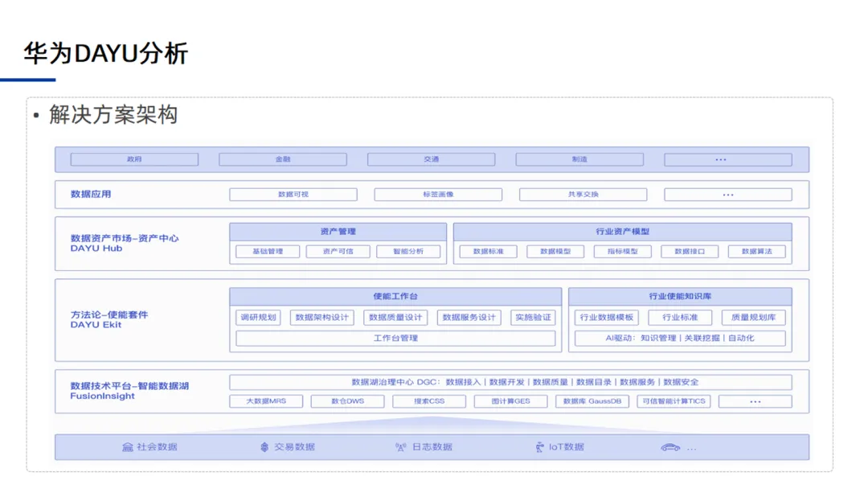Click the 质量规划库 box
This screenshot has height=489, width=868.
[x=753, y=318]
